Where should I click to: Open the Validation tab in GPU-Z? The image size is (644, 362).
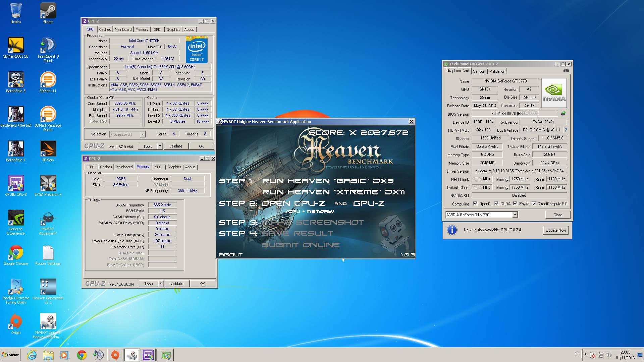click(497, 71)
